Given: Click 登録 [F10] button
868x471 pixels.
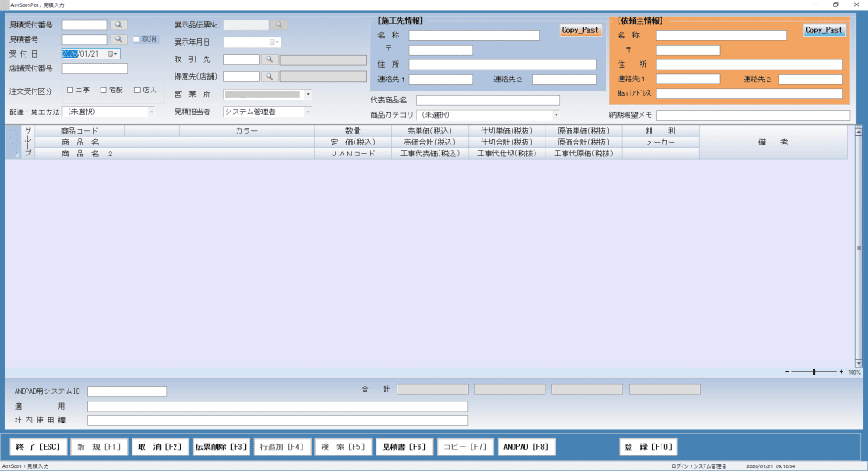Looking at the screenshot, I should [x=648, y=446].
